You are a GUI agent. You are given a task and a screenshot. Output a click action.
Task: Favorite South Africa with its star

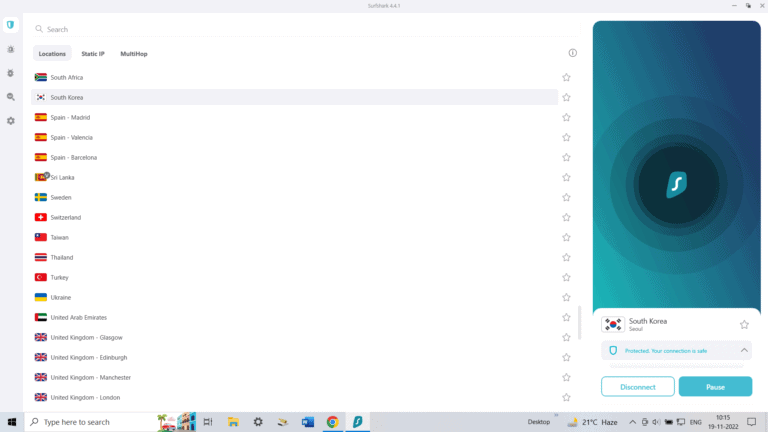tap(566, 77)
